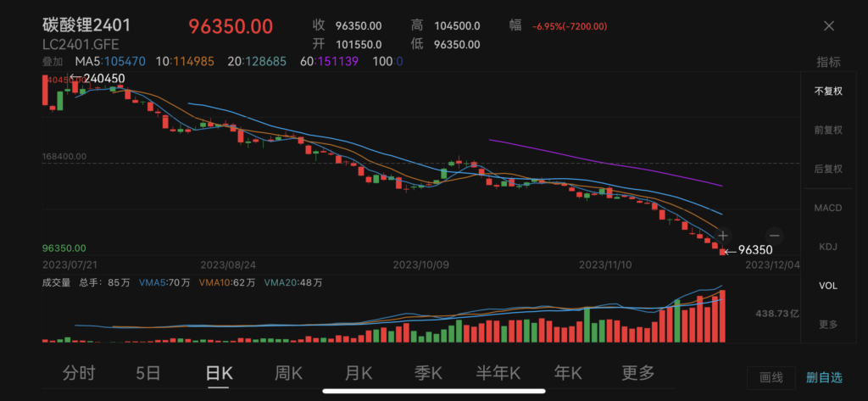Tap the 2023/10/09 date axis label

[420, 265]
